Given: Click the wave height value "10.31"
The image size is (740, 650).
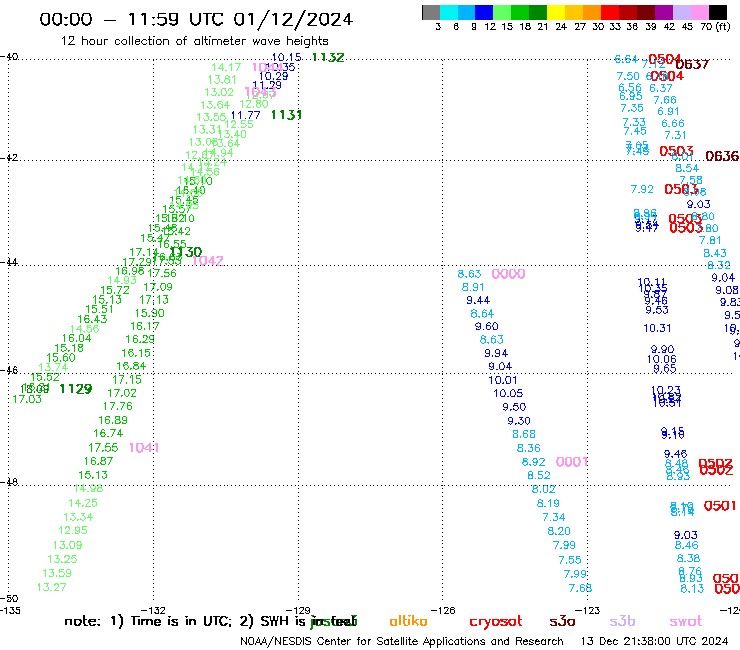Looking at the screenshot, I should point(657,328).
